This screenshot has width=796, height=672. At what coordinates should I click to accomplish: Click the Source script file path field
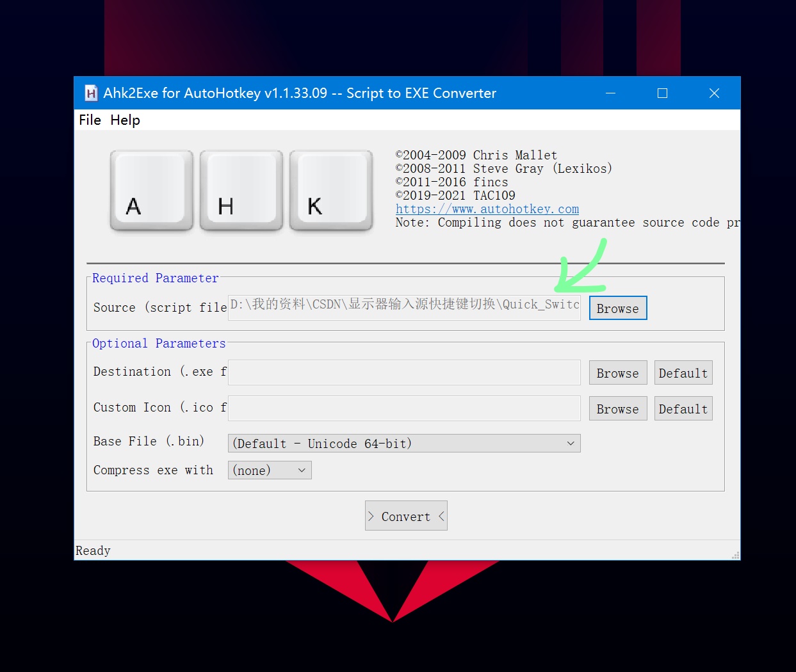[404, 307]
